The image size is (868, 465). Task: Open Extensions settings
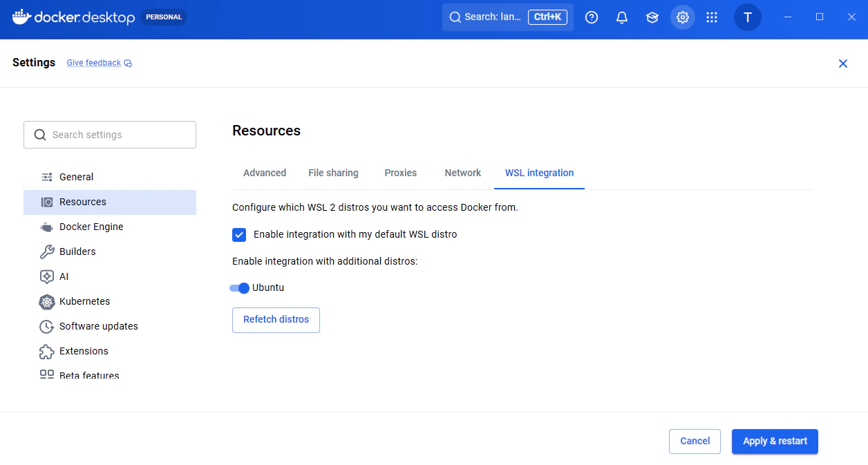[110, 351]
